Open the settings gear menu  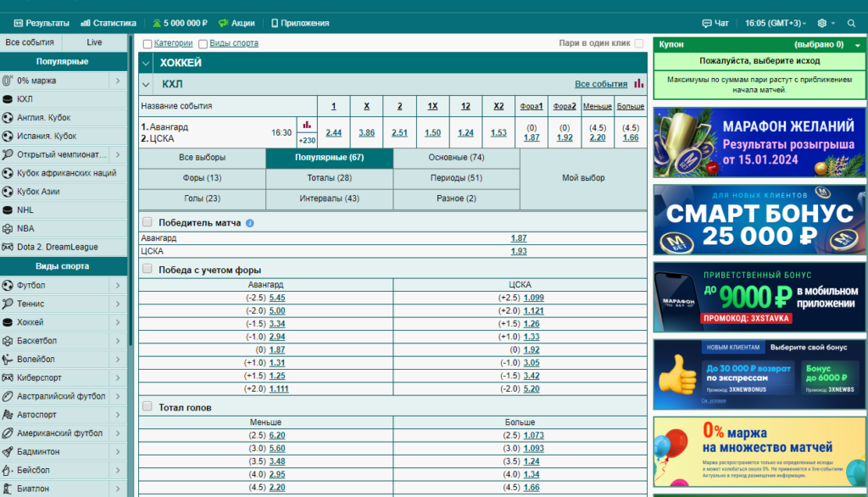pos(822,23)
